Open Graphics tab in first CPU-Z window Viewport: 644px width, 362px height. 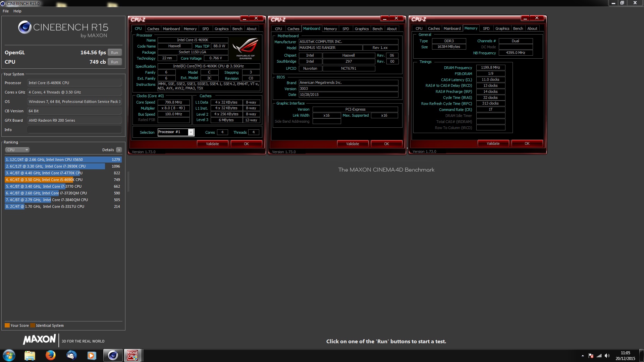tap(221, 29)
